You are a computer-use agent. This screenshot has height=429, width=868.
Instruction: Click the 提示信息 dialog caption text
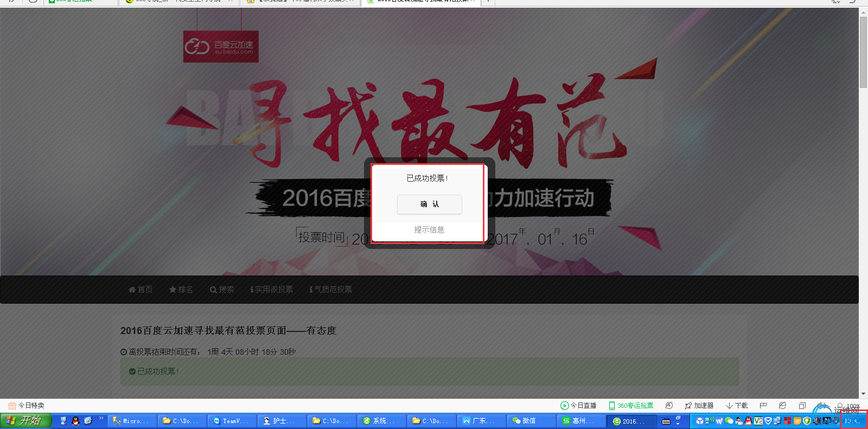coord(429,230)
